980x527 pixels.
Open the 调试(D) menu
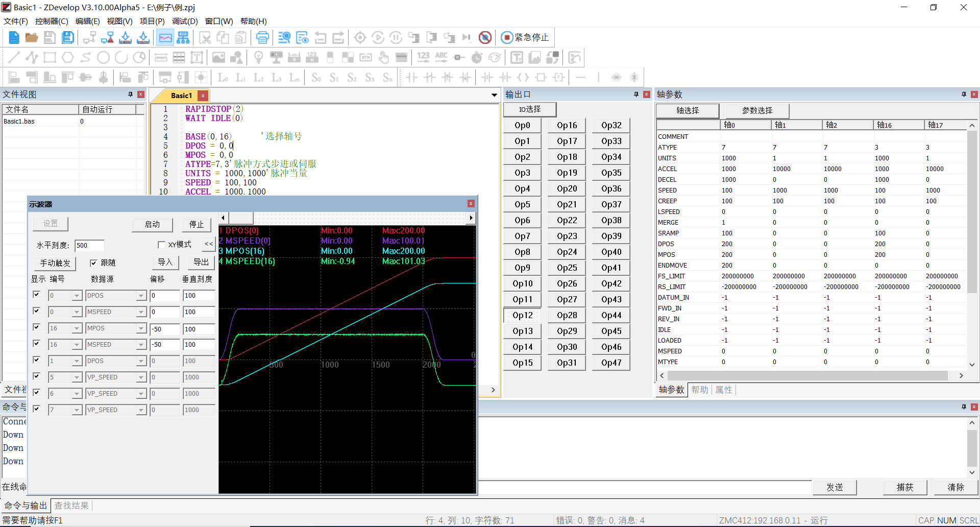[185, 21]
